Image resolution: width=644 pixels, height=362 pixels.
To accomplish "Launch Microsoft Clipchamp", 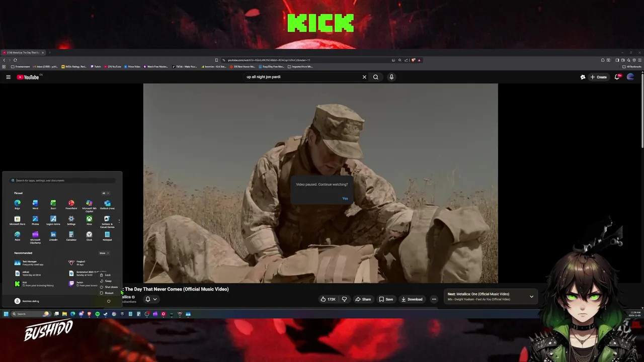I will (x=35, y=237).
